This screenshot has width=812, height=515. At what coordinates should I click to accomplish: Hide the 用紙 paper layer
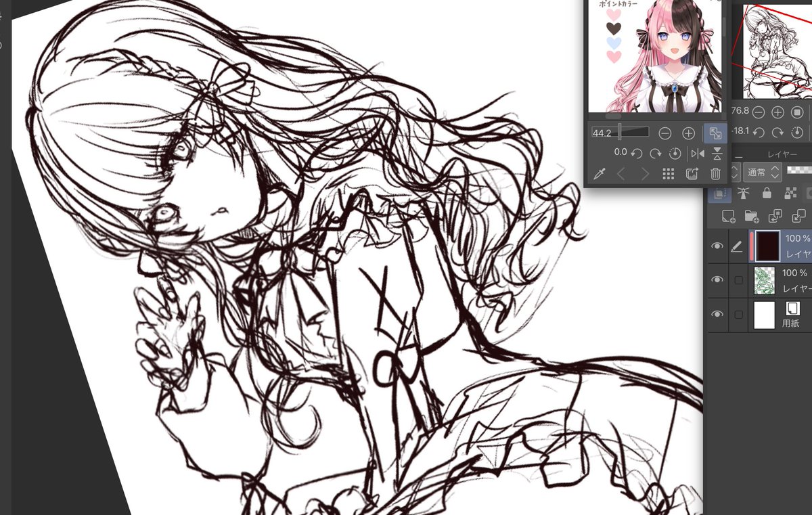point(717,314)
